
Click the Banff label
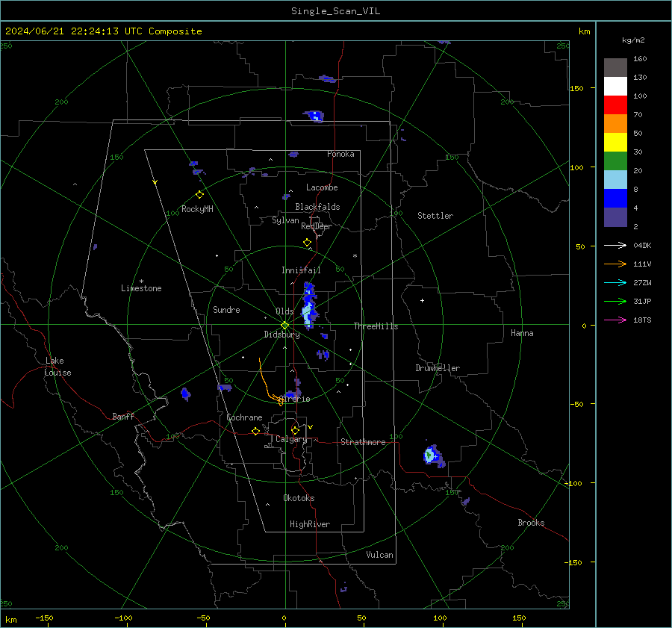(123, 416)
